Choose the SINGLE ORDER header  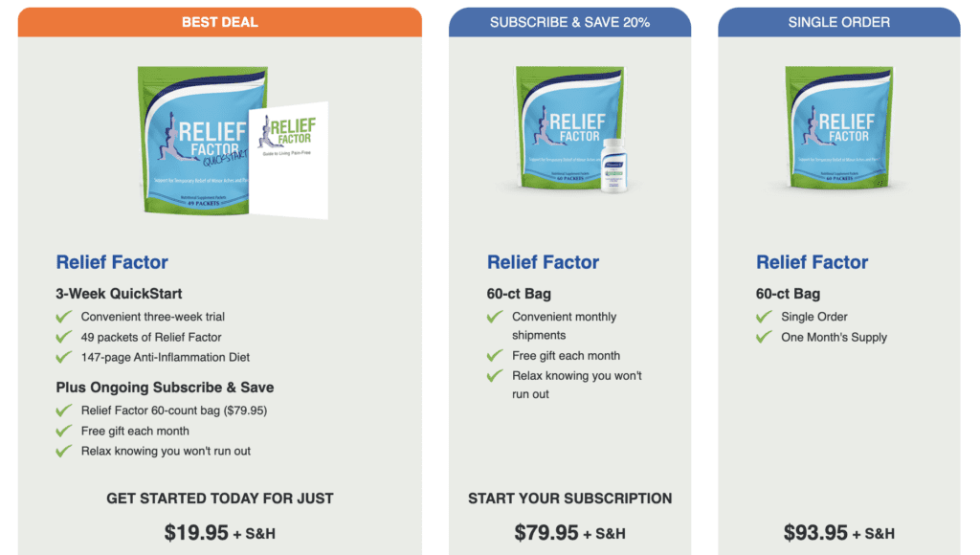tap(838, 22)
